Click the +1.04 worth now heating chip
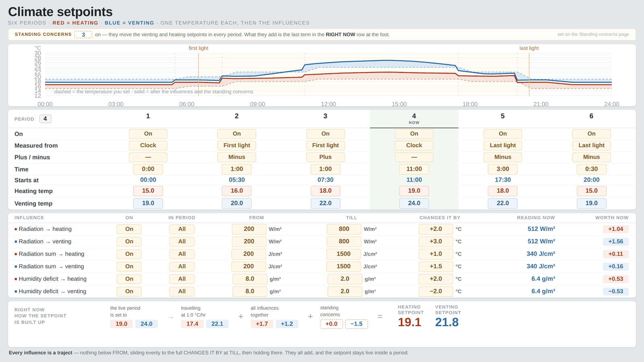The image size is (644, 362). pos(616,229)
